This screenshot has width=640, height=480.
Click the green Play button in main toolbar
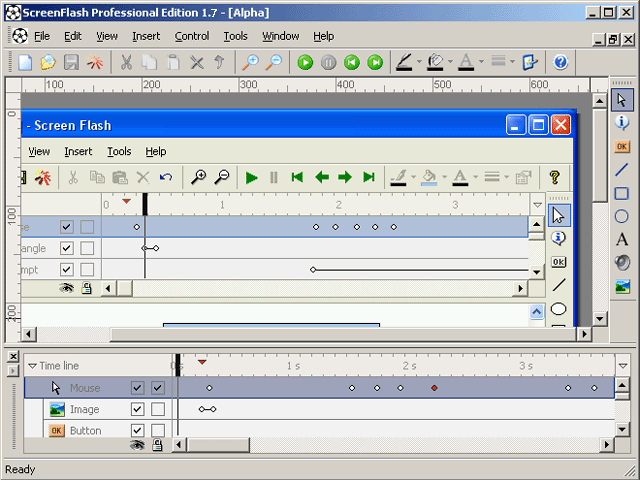[305, 62]
